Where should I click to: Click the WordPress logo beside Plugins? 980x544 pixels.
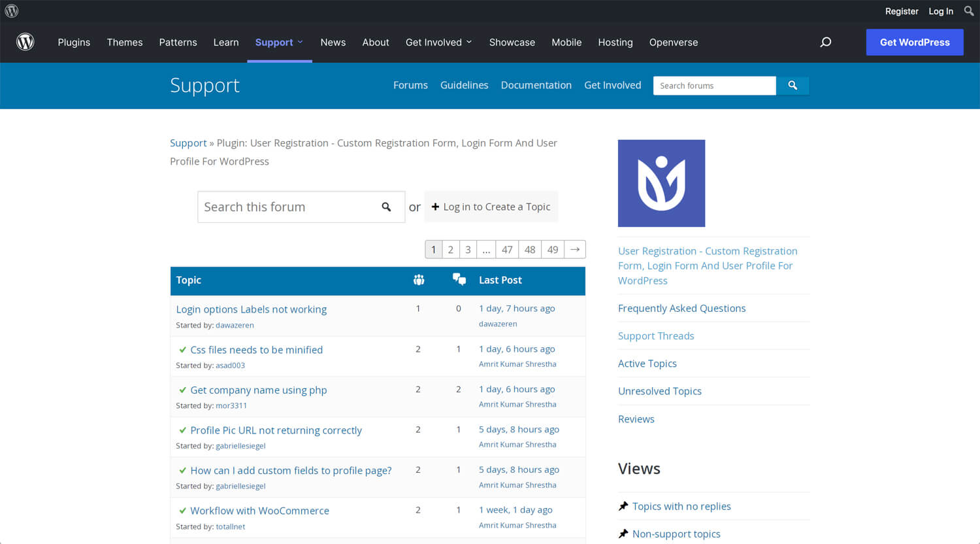pos(25,42)
